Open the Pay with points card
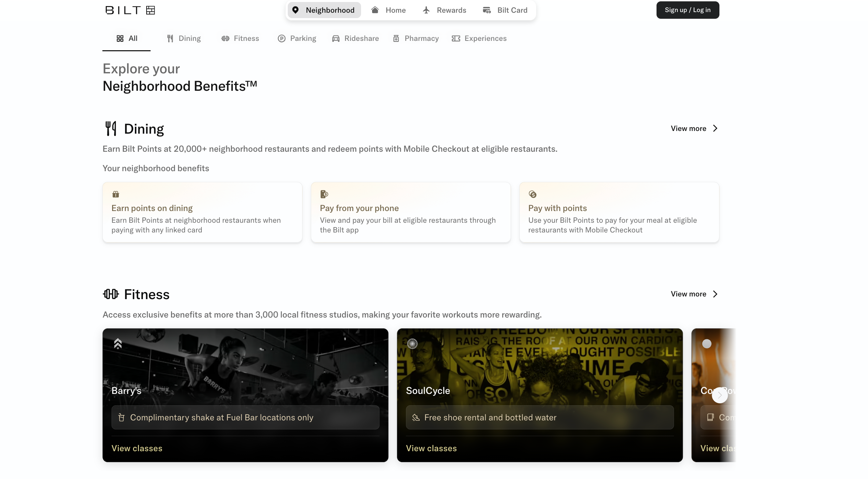 (x=619, y=212)
